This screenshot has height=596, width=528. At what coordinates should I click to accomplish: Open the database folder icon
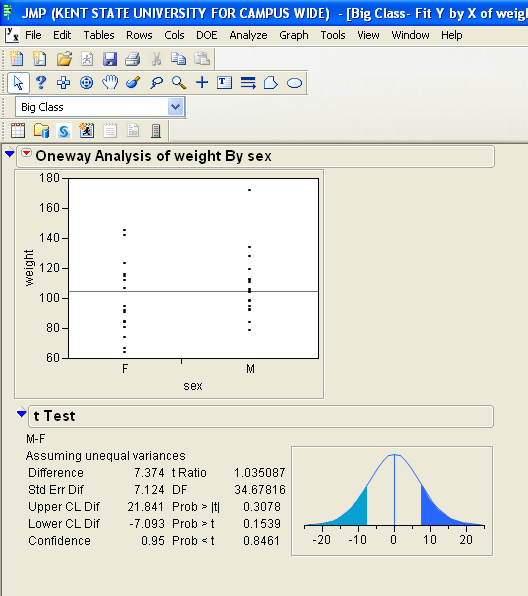41,130
